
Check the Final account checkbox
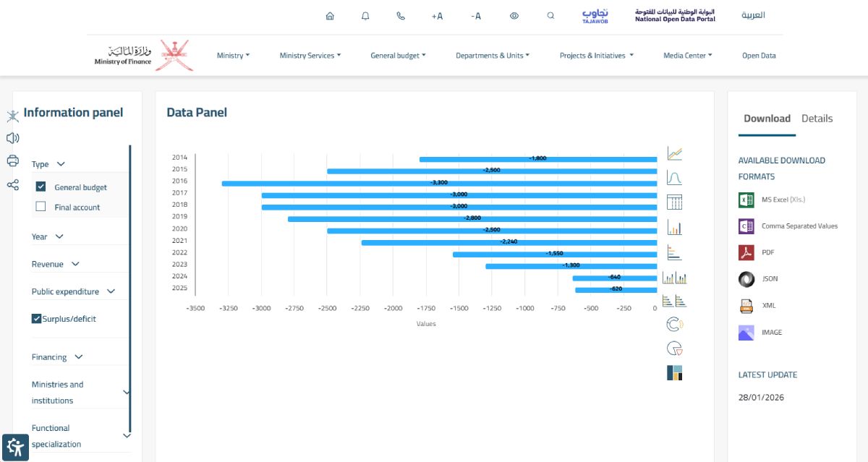tap(41, 207)
